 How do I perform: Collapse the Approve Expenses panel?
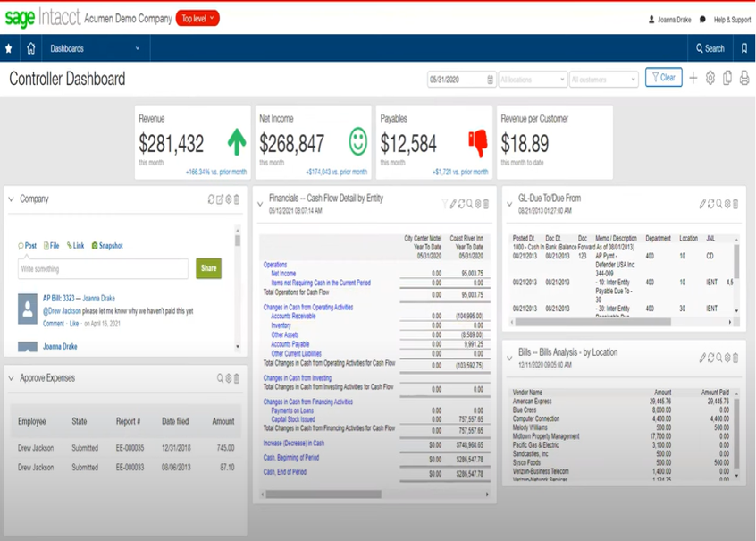pyautogui.click(x=11, y=378)
